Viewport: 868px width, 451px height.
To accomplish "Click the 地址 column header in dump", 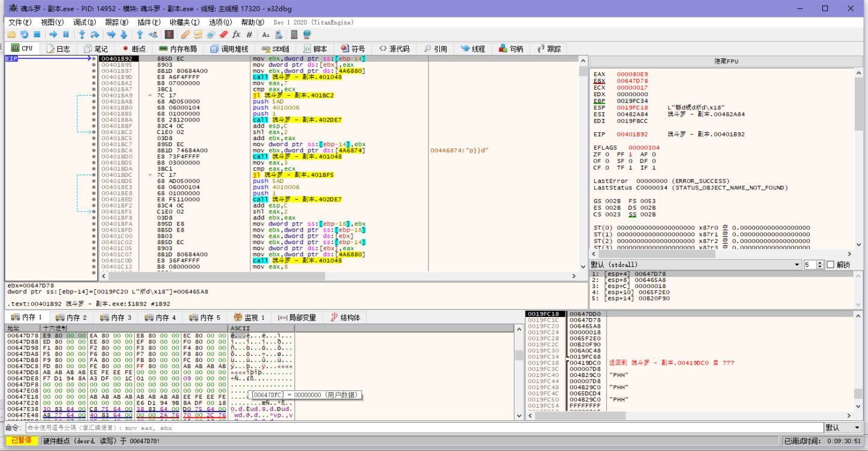I will click(22, 328).
